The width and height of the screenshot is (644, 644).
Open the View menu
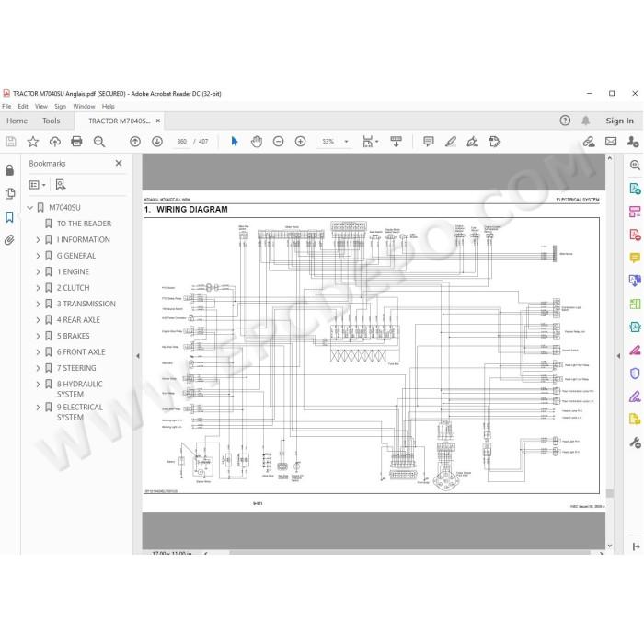click(x=41, y=107)
